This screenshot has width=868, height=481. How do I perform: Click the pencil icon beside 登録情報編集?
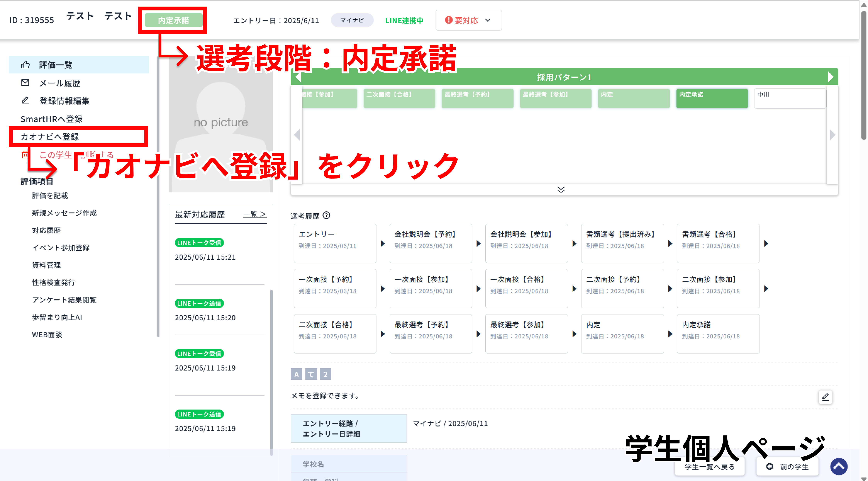pyautogui.click(x=25, y=100)
